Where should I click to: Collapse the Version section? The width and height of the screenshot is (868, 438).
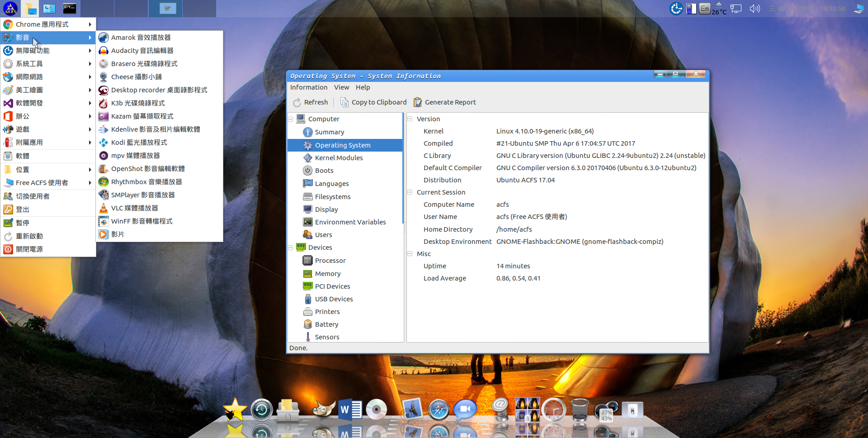pyautogui.click(x=410, y=119)
